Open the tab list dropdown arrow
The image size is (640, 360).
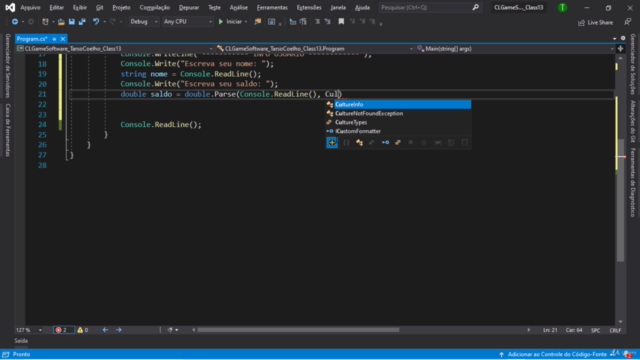(615, 38)
